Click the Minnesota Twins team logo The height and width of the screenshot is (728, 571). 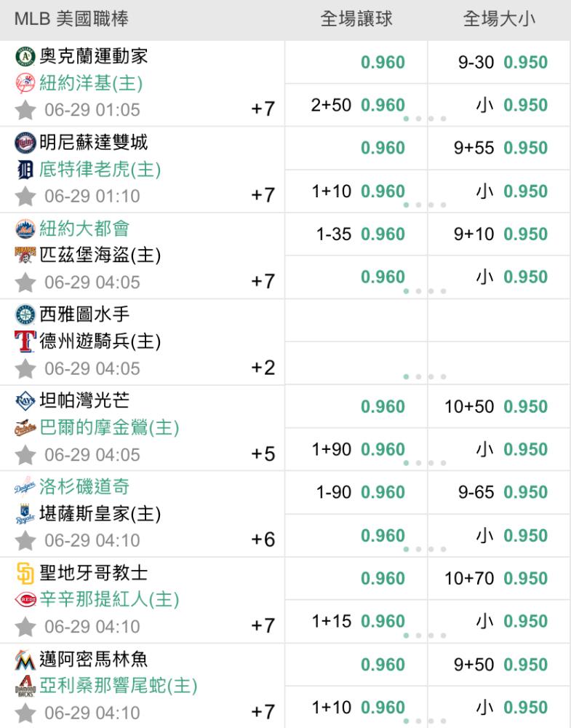click(x=25, y=143)
